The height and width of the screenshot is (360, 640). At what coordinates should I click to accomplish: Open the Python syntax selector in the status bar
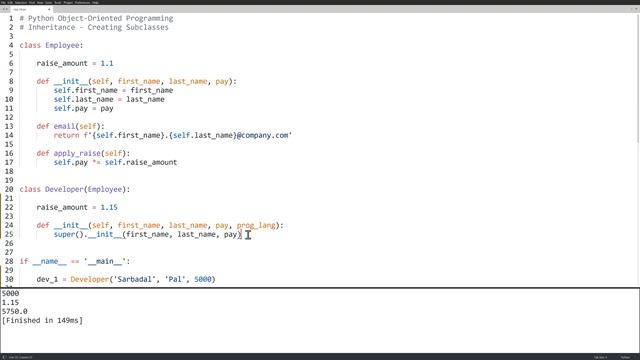pos(625,357)
